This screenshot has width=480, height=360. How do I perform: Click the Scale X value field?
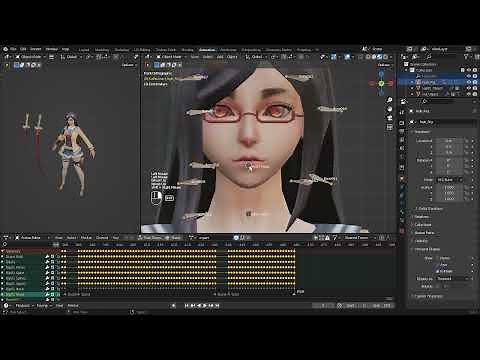(449, 188)
